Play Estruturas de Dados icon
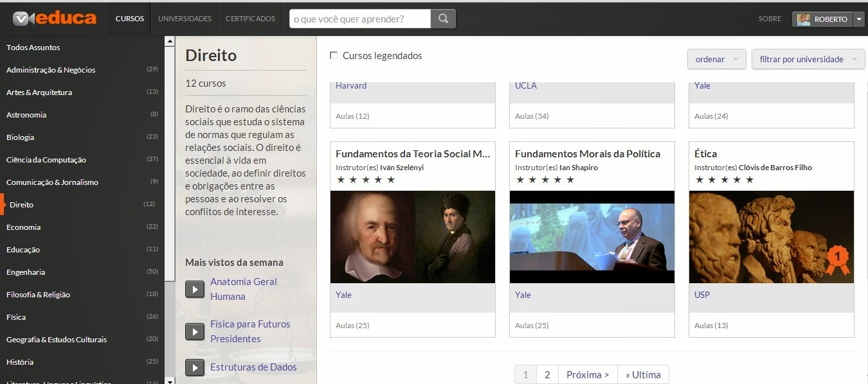This screenshot has width=868, height=384. [195, 367]
